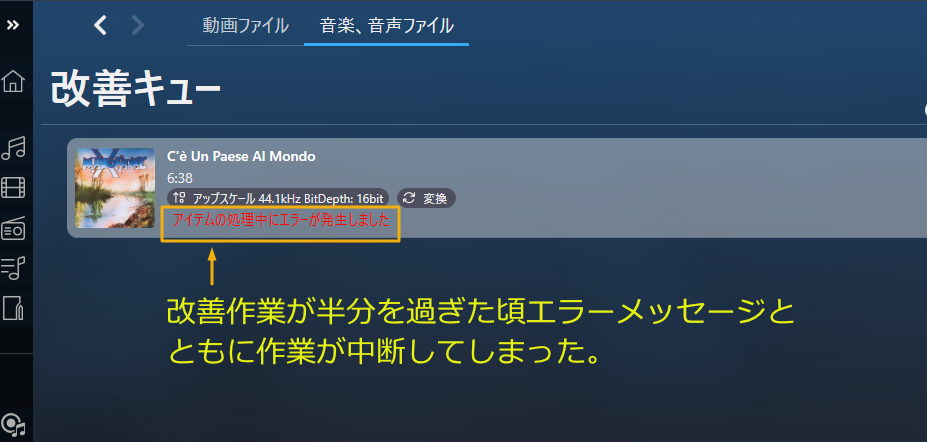Select the 音楽、音声ファイル tab
Screen dimensions: 927x442
click(387, 25)
